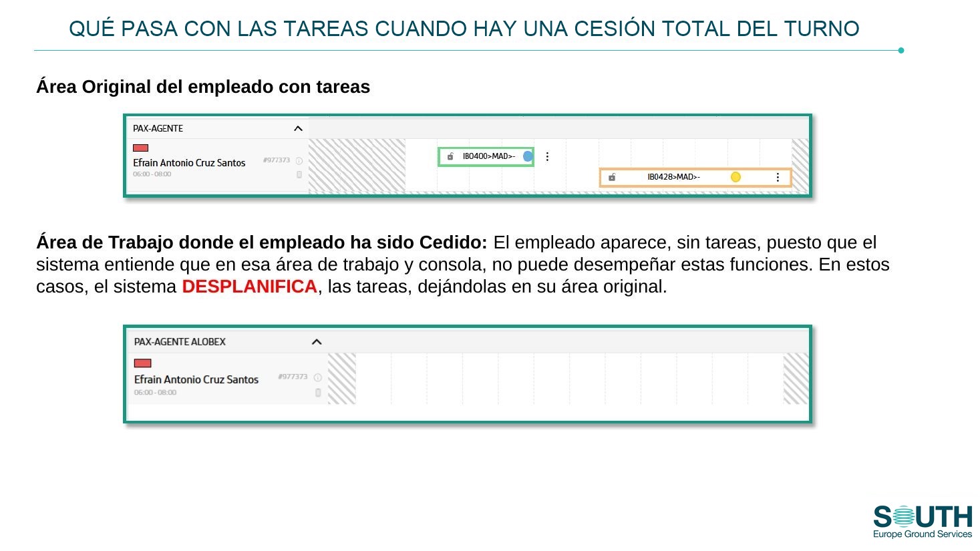The image size is (980, 551).
Task: Click the red word DESPLANIFICA
Action: [x=249, y=287]
